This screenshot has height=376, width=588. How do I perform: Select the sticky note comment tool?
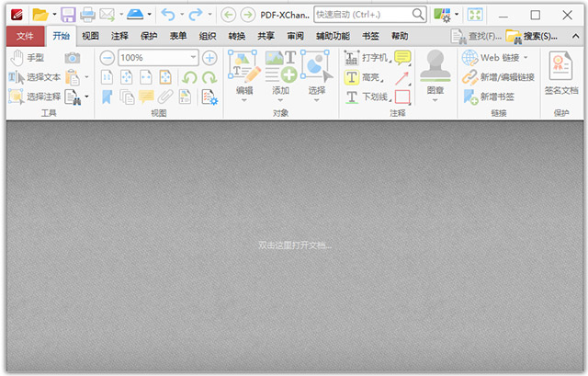click(402, 58)
